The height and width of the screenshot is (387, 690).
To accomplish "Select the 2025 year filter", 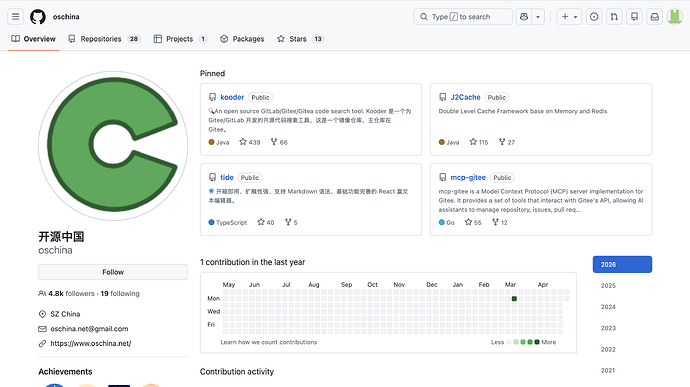I will [622, 286].
